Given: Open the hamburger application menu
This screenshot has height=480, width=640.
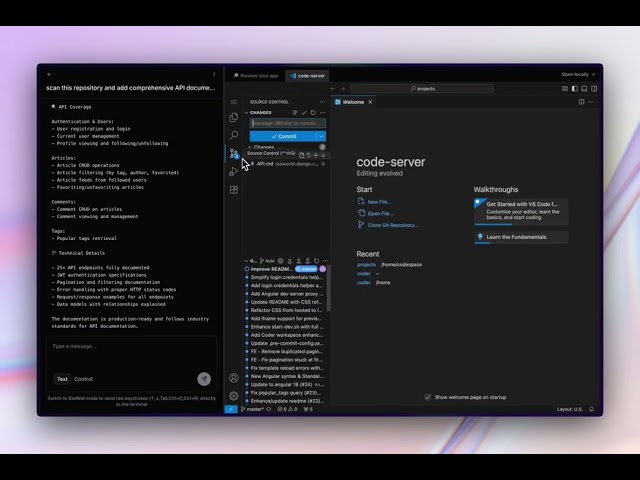Looking at the screenshot, I should (233, 102).
